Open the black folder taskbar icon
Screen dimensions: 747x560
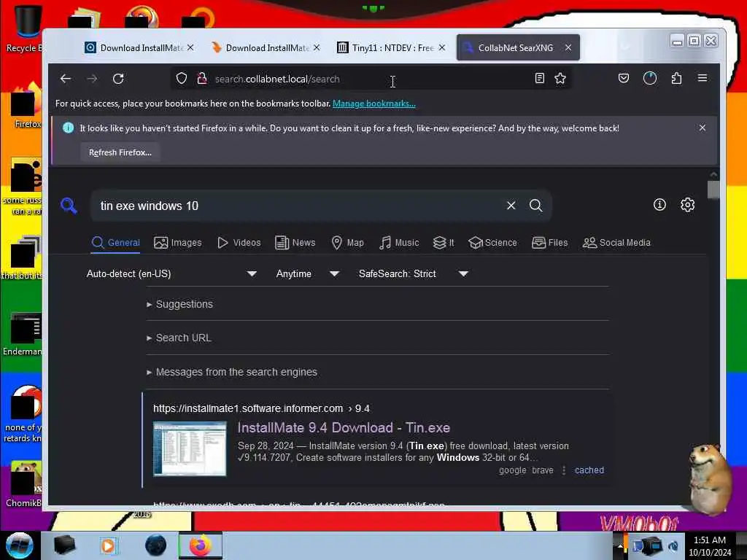point(64,545)
